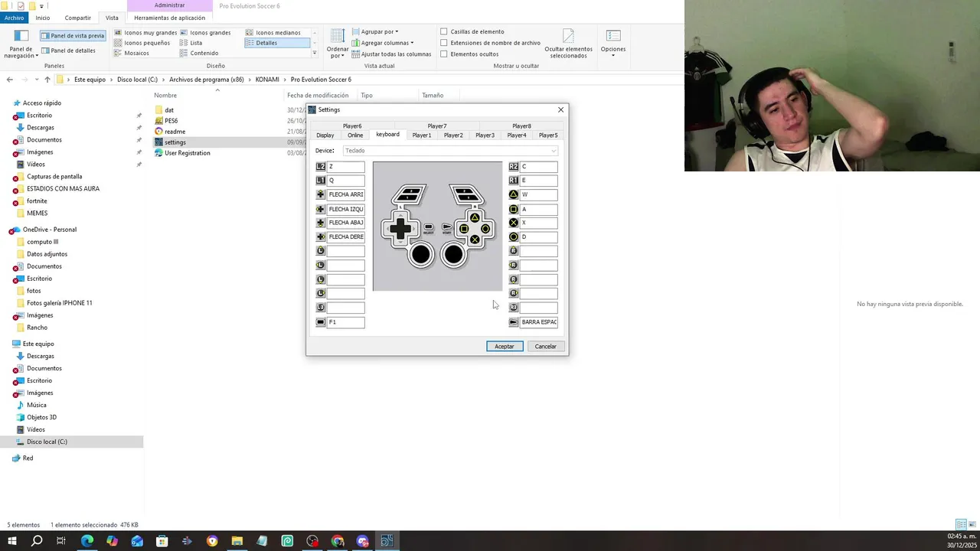
Task: Click the triangle button icon beside W field
Action: [x=514, y=194]
